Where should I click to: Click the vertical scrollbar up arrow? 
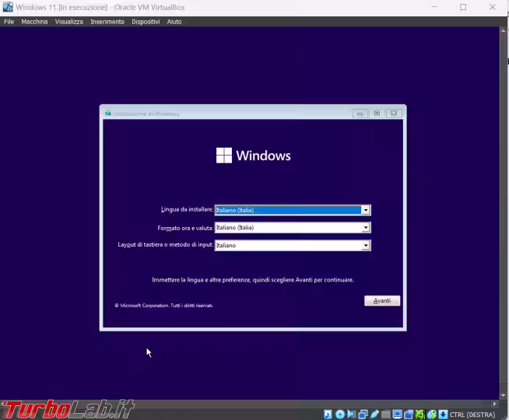pyautogui.click(x=503, y=31)
